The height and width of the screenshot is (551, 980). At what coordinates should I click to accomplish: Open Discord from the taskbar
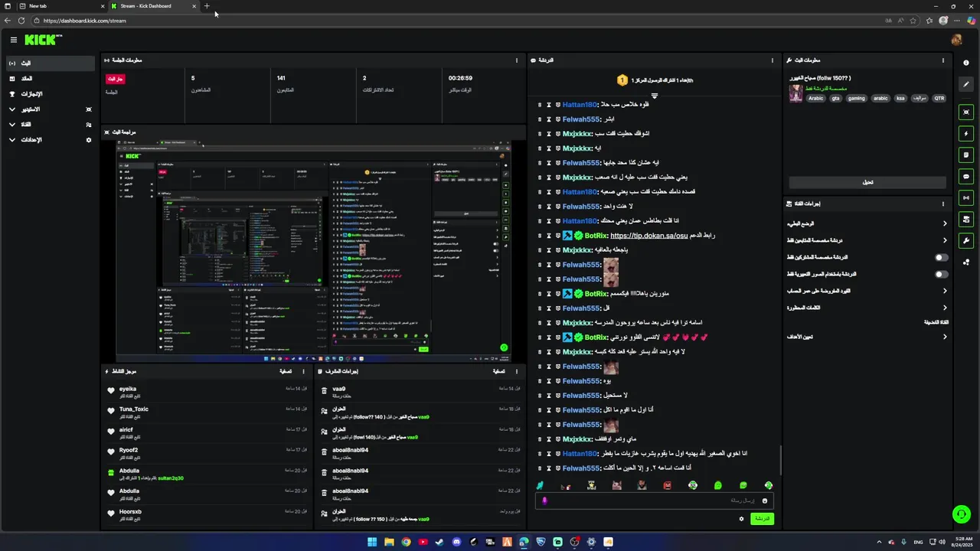pyautogui.click(x=456, y=542)
